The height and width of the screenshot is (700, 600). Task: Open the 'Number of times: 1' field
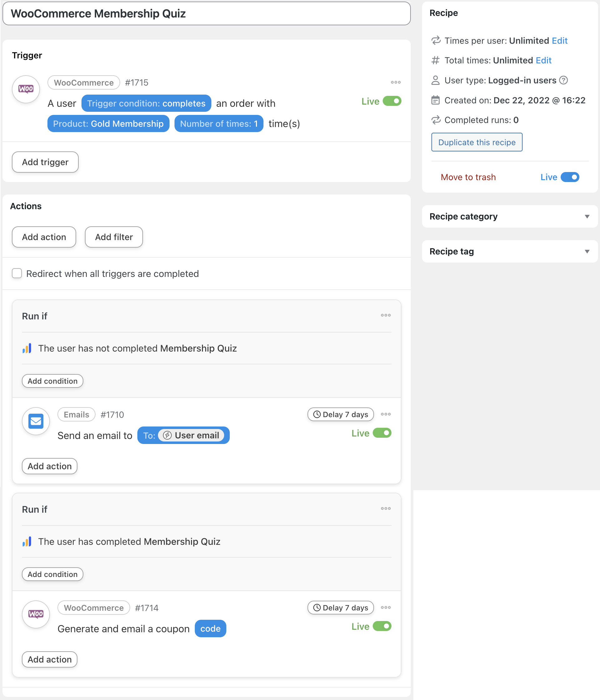219,124
